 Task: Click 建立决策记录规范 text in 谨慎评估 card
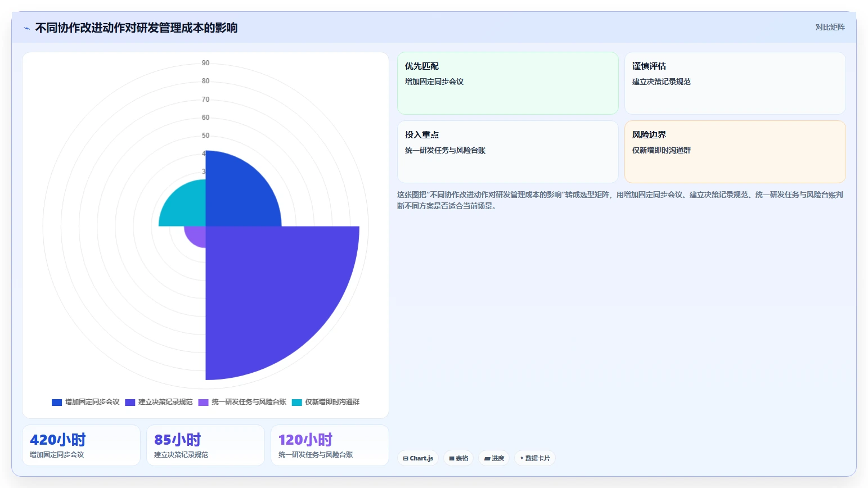click(662, 82)
